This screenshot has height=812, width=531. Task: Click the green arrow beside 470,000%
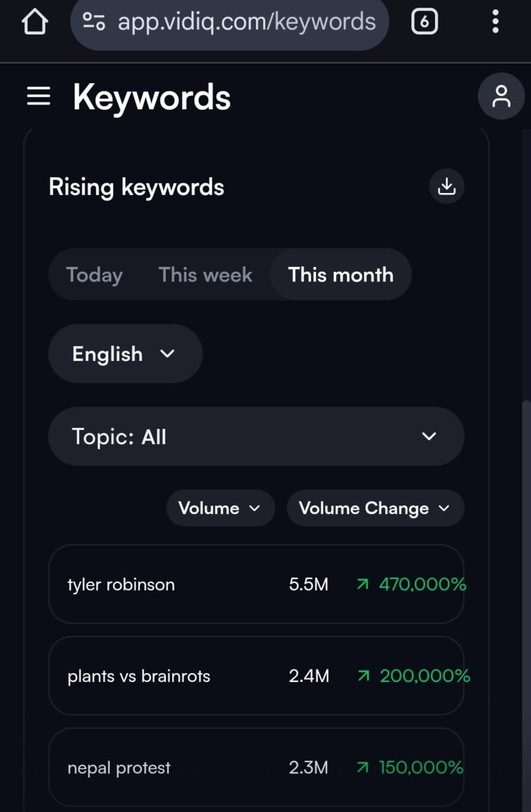tap(362, 584)
